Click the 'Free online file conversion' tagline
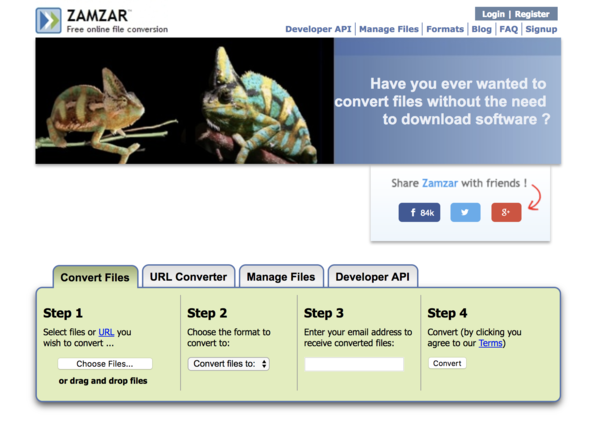The width and height of the screenshot is (600, 422). click(117, 29)
